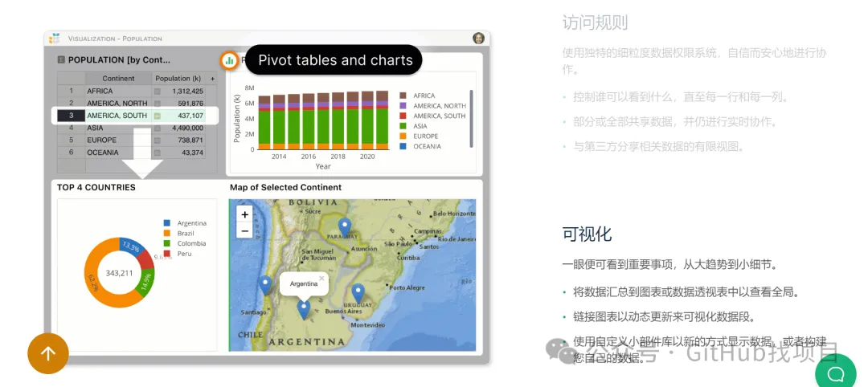Click the Map of Selected Continent title
Viewport: 868px width, 387px height.
tap(285, 187)
